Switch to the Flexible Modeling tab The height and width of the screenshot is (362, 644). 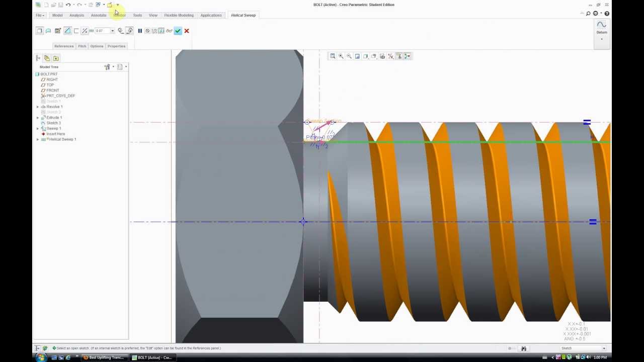[179, 15]
